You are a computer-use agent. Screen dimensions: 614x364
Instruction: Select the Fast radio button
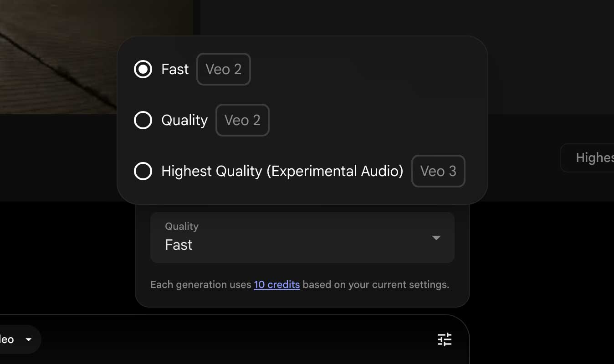[x=143, y=69]
